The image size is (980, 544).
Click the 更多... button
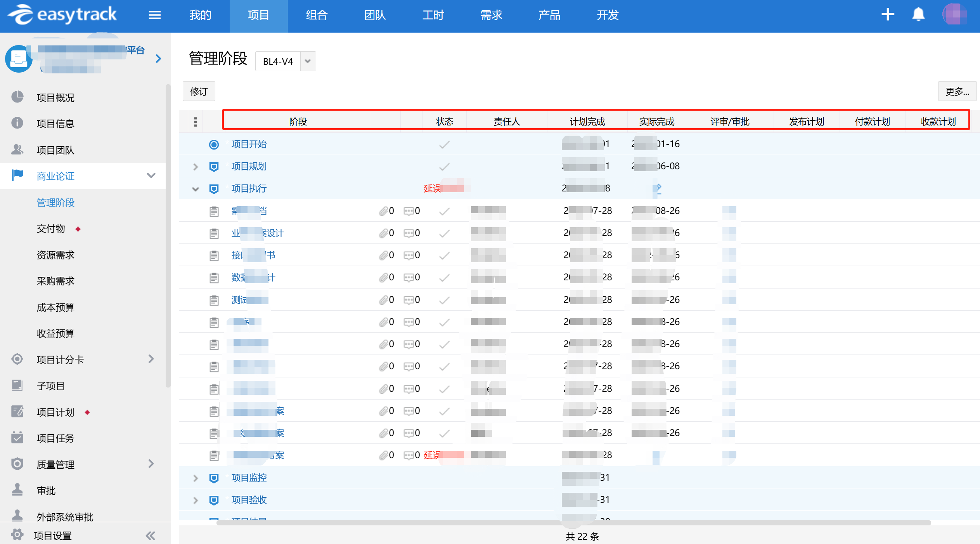pos(957,92)
